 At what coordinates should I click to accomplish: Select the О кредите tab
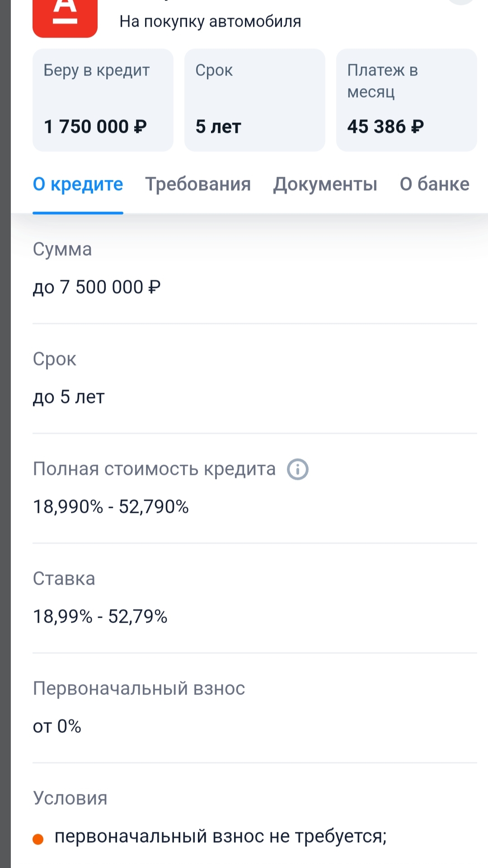point(78,184)
